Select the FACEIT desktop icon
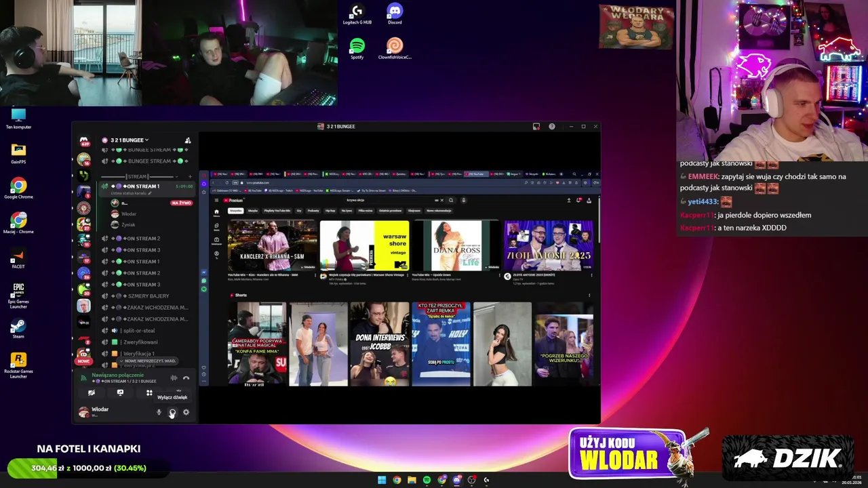This screenshot has width=868, height=488. point(18,259)
